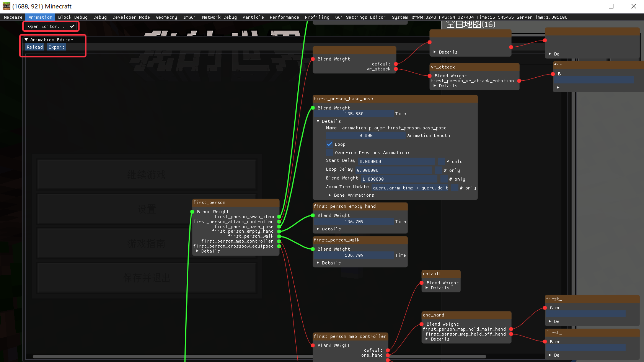Click the Anim Time Update expression field
This screenshot has height=362, width=644.
coord(410,188)
